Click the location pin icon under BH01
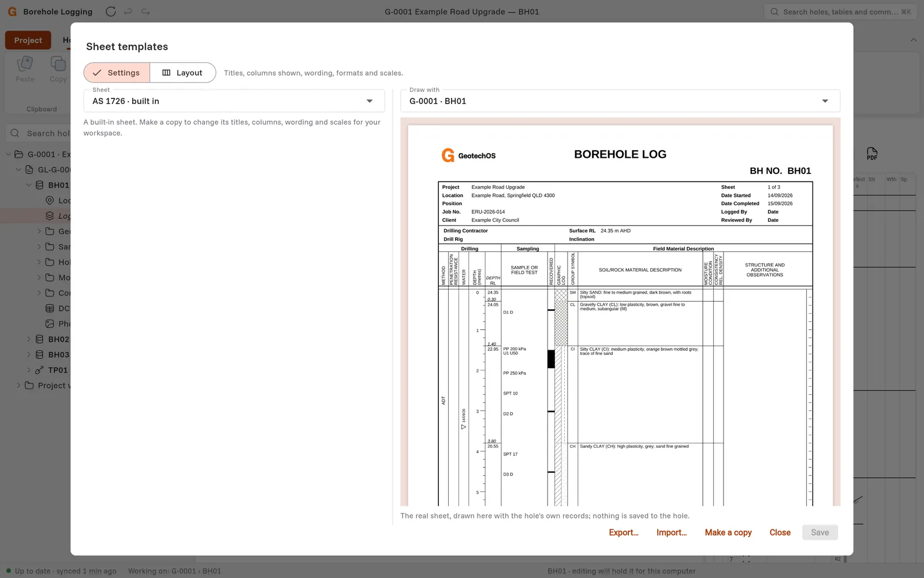The width and height of the screenshot is (924, 578). pyautogui.click(x=50, y=201)
